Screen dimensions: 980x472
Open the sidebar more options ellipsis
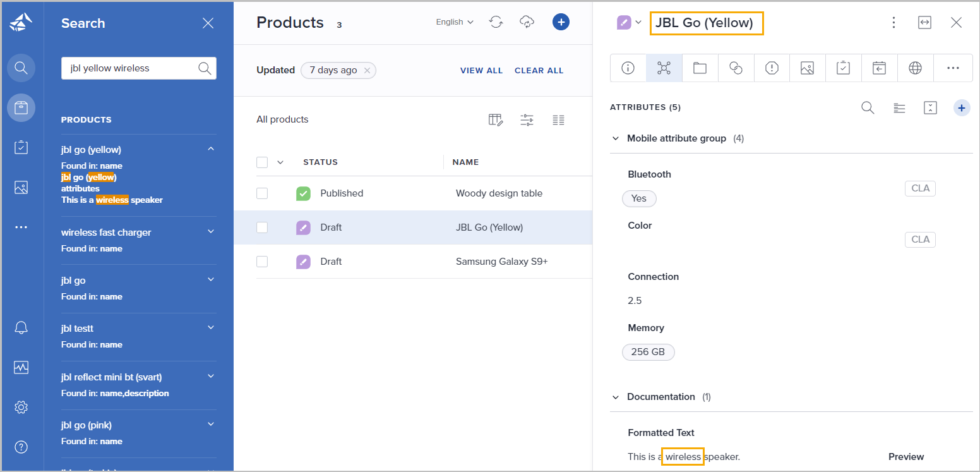(21, 227)
